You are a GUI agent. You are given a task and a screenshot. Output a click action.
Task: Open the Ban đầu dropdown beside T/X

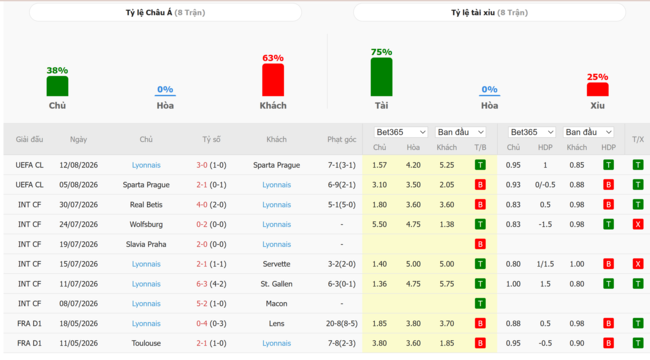coord(588,132)
